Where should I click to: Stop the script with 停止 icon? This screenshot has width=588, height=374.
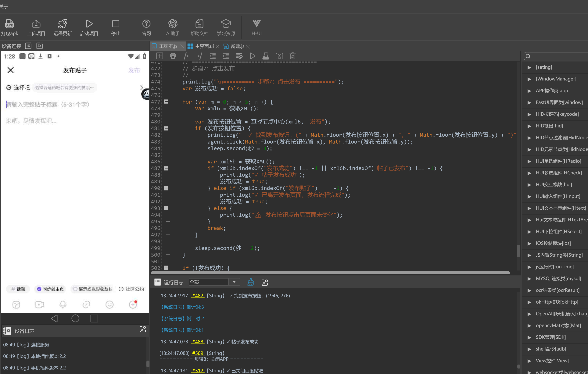coord(116,24)
